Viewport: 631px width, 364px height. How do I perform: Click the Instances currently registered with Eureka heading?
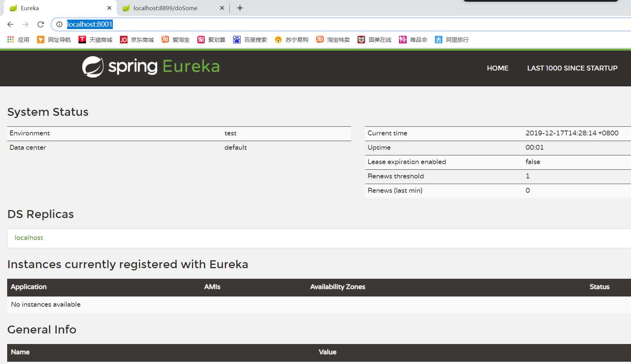tap(128, 264)
